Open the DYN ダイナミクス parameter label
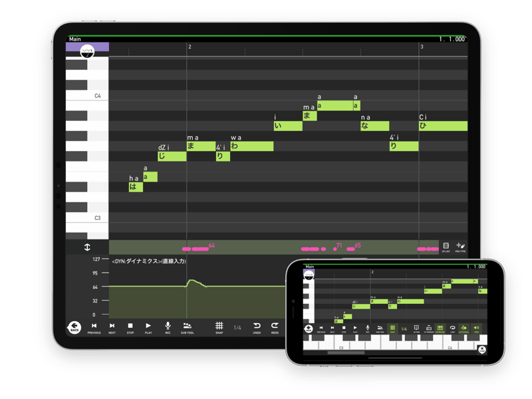Viewport: 532px width, 399px height. (149, 261)
